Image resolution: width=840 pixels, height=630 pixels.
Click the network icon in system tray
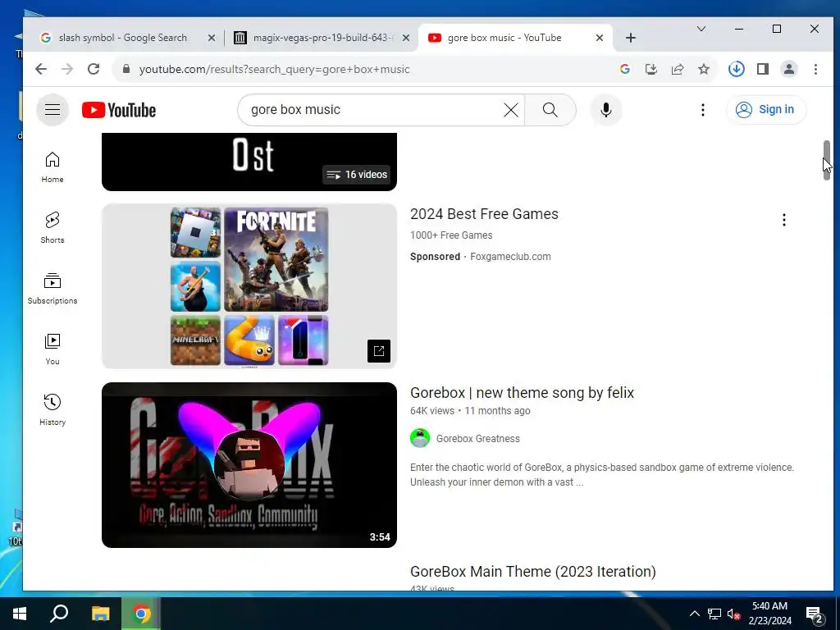pos(714,614)
